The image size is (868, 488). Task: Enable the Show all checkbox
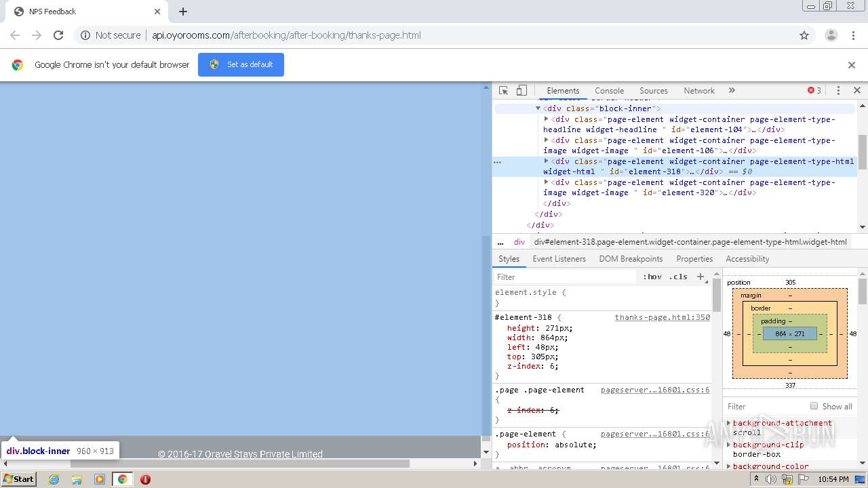814,406
